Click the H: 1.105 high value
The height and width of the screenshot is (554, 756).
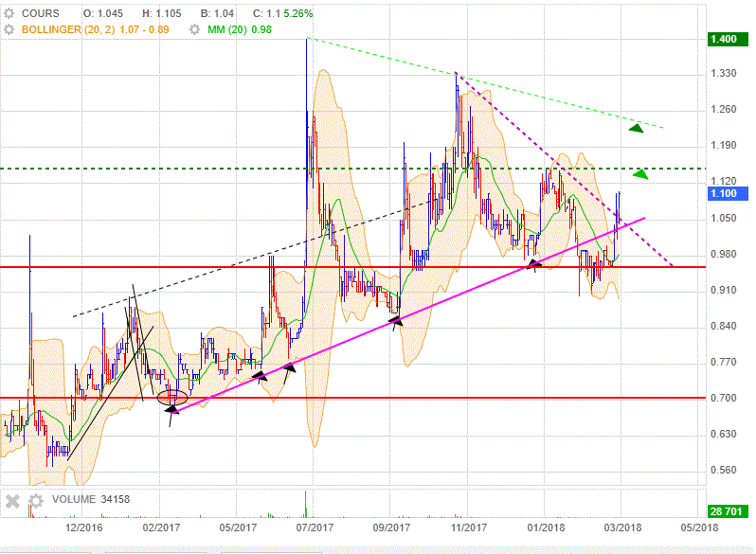[161, 13]
